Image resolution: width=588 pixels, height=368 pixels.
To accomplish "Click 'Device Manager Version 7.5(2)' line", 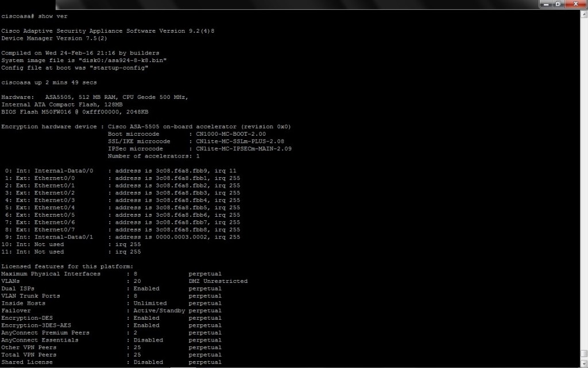I will click(x=55, y=39).
